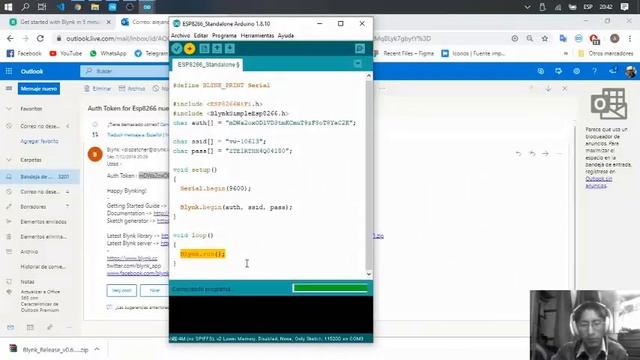Viewport: 640px width, 360px height.
Task: Open Task View on Windows taskbar
Action: tap(42, 7)
